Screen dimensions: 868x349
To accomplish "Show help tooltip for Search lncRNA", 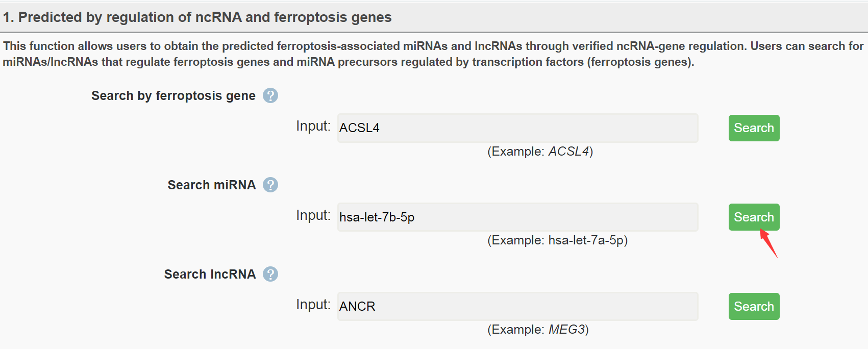I will point(270,274).
